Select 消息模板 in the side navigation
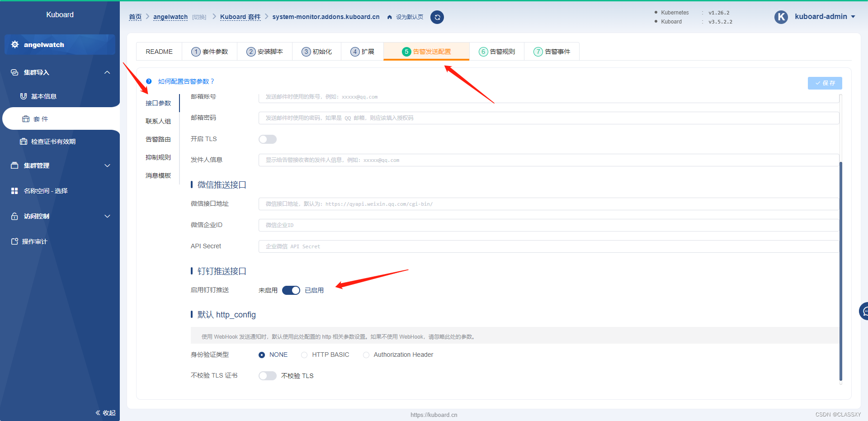868x421 pixels. pyautogui.click(x=158, y=175)
